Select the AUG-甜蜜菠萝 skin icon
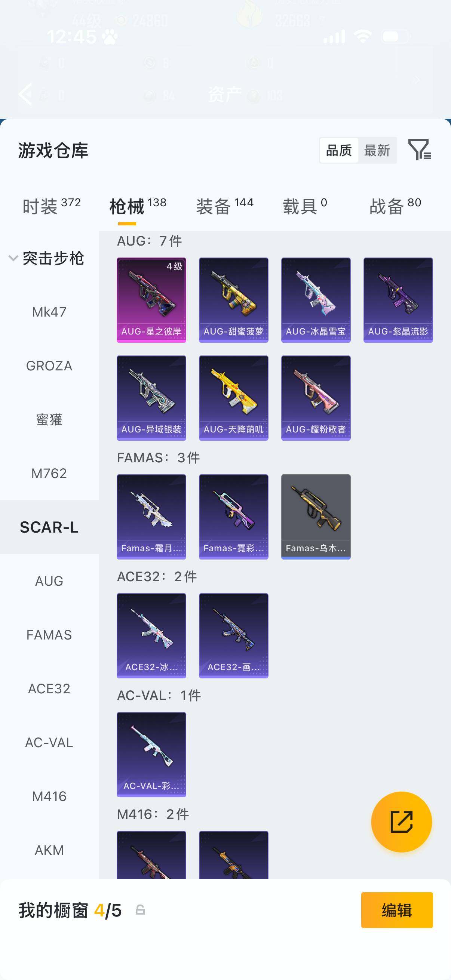 tap(233, 300)
